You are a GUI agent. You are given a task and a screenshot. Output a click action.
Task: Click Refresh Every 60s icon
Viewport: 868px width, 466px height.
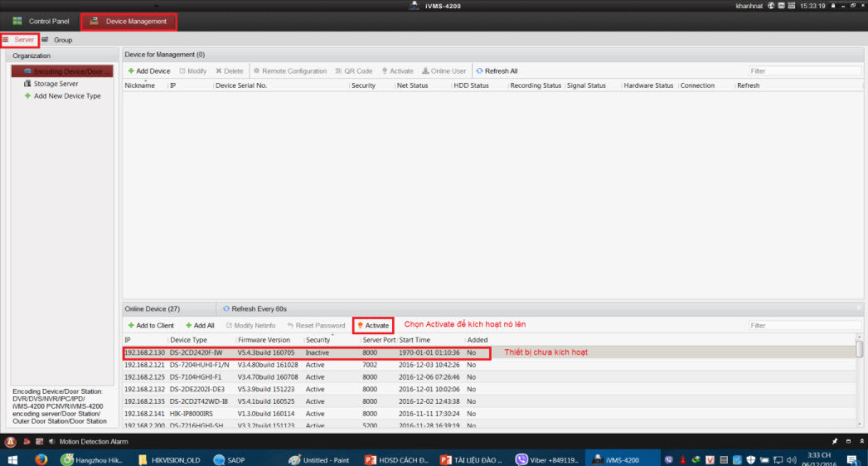point(226,308)
